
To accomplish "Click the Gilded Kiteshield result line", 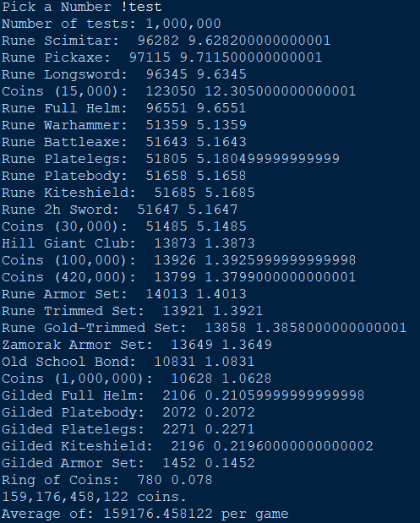I will tap(188, 446).
